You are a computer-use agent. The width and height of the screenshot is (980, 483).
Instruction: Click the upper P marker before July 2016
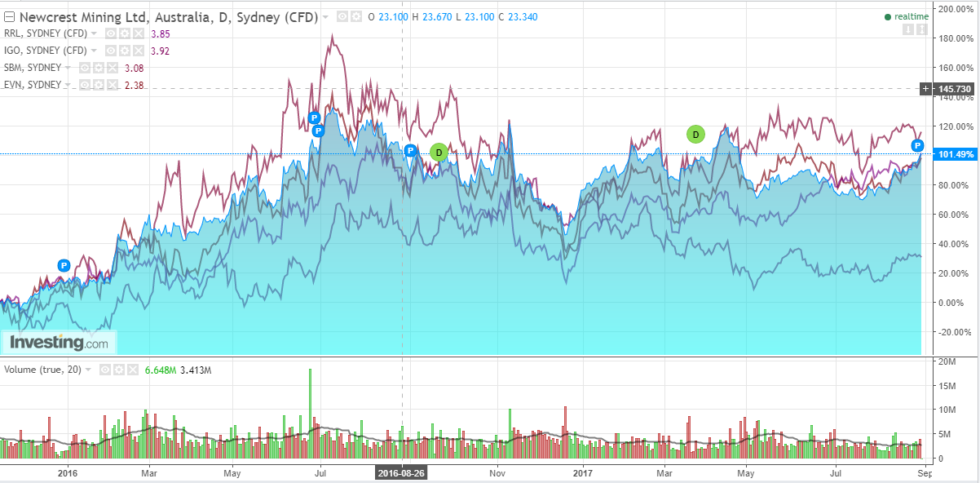click(314, 118)
